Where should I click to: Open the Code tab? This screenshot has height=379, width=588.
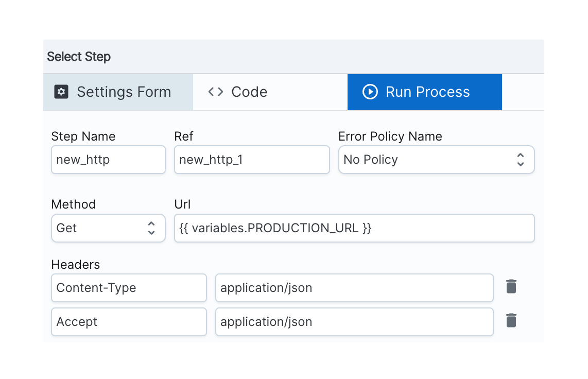249,92
